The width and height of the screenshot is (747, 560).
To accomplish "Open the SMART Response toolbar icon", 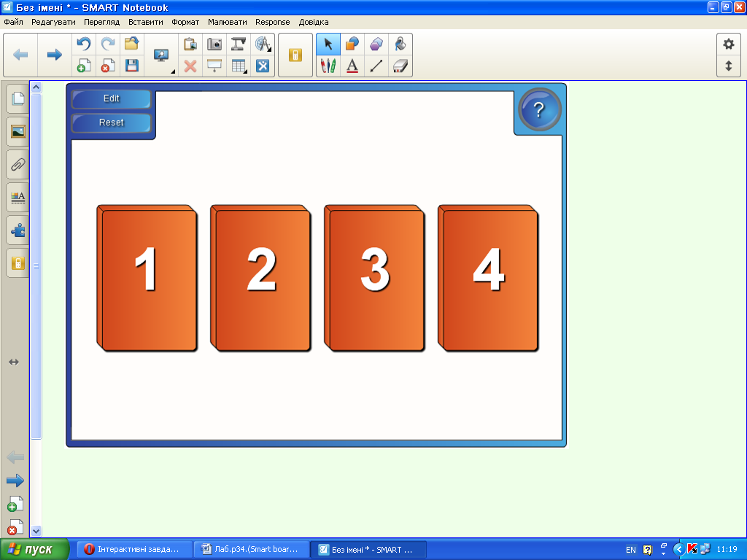I will tap(295, 55).
